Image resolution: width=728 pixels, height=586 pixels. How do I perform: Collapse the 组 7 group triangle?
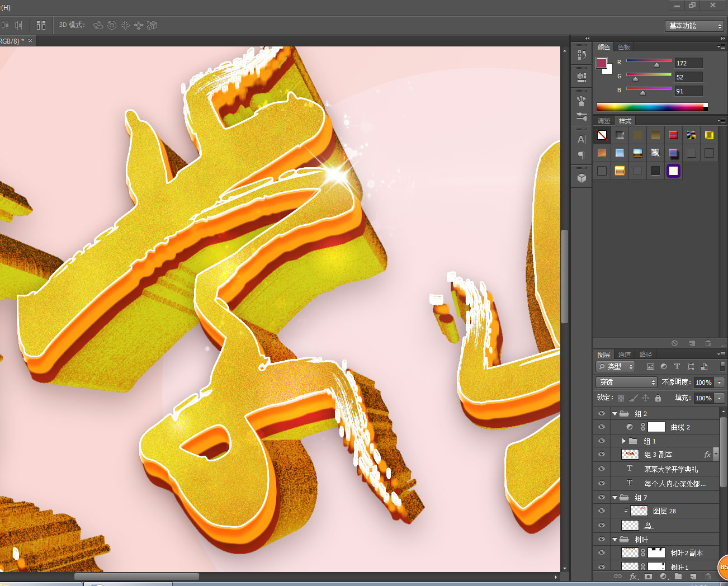(615, 498)
